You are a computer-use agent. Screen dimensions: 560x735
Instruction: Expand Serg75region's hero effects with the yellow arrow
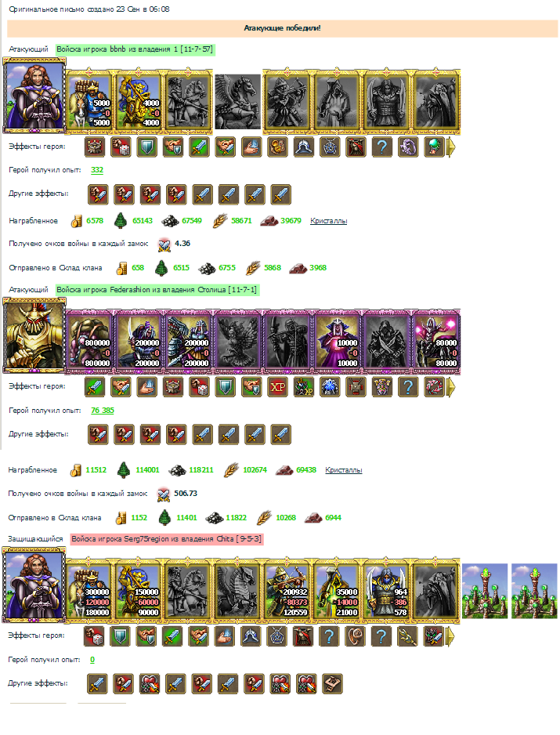(450, 636)
